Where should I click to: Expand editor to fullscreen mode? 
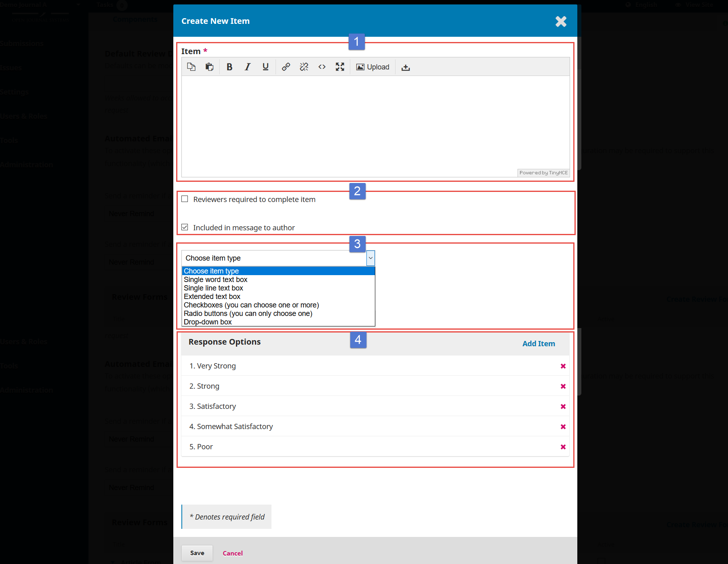pyautogui.click(x=340, y=67)
